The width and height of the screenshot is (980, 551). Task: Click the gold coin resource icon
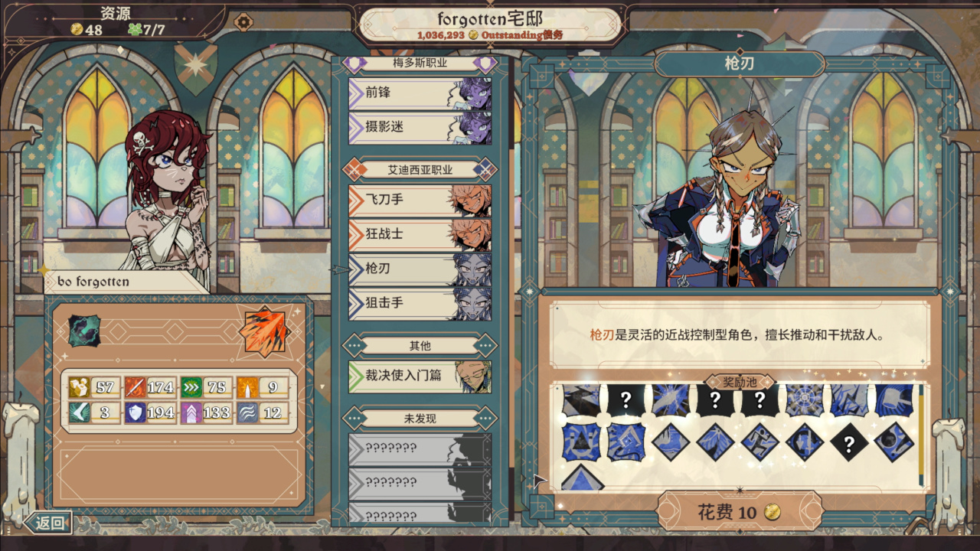tap(77, 30)
